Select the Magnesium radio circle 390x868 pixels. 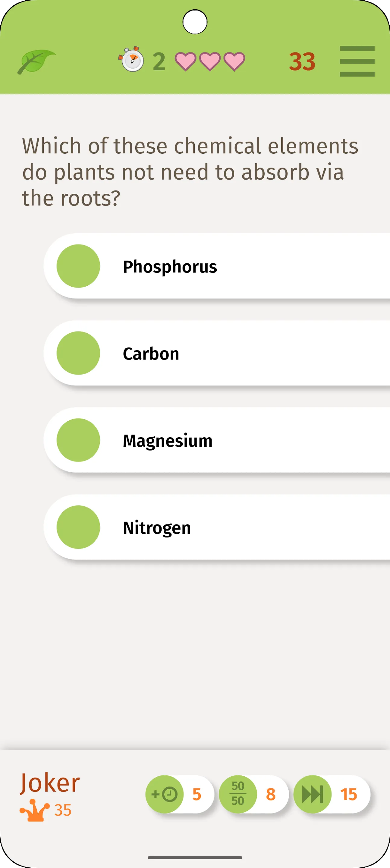click(78, 440)
